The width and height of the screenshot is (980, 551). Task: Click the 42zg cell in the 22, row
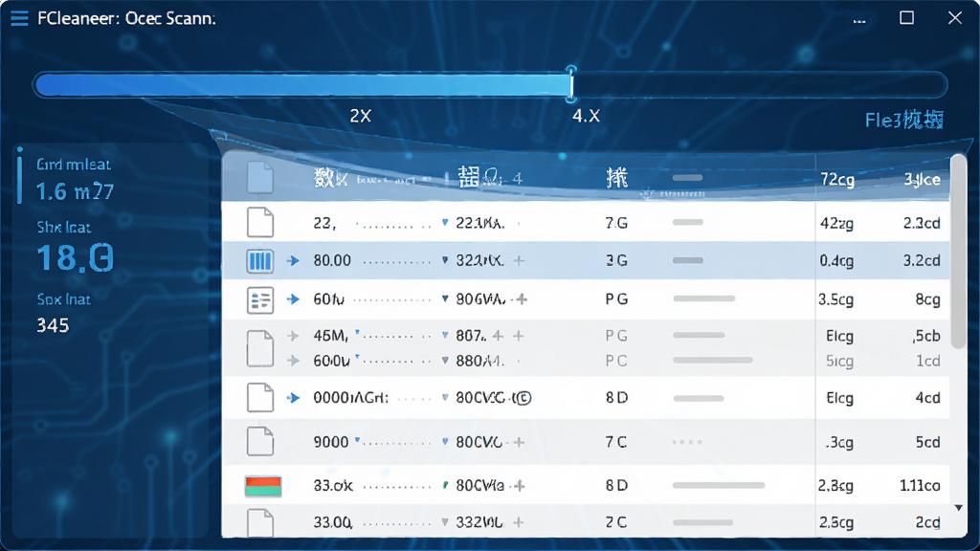(836, 223)
